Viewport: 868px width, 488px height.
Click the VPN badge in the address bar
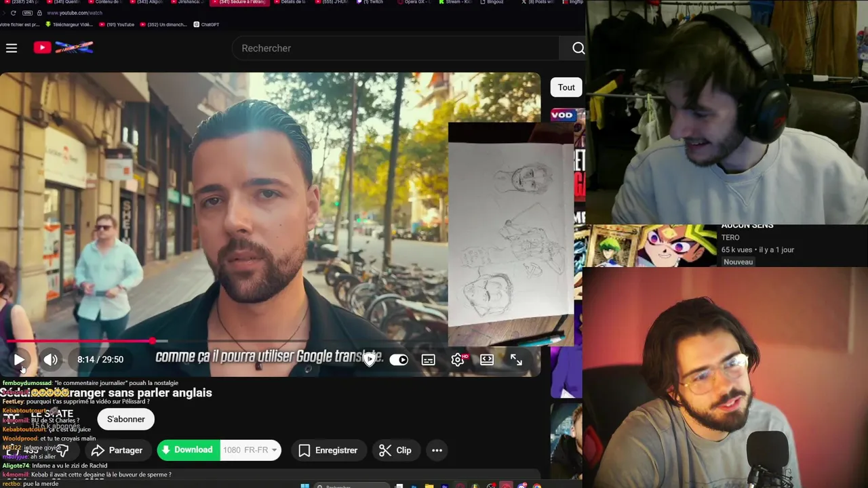tap(27, 13)
